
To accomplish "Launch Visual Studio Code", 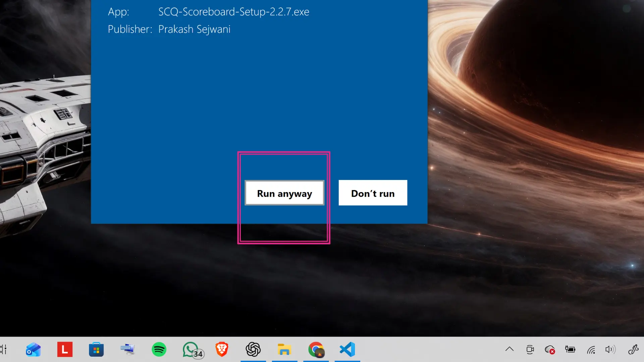I will pos(347,350).
